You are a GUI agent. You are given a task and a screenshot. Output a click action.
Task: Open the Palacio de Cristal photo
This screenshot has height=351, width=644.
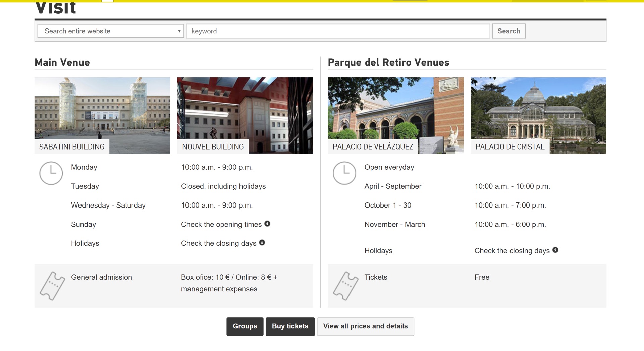pyautogui.click(x=538, y=116)
